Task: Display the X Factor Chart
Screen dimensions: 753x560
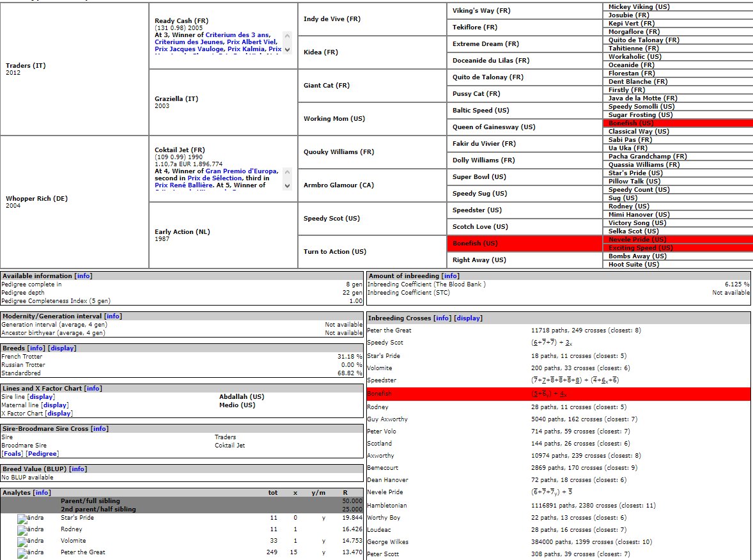Action: tap(59, 413)
